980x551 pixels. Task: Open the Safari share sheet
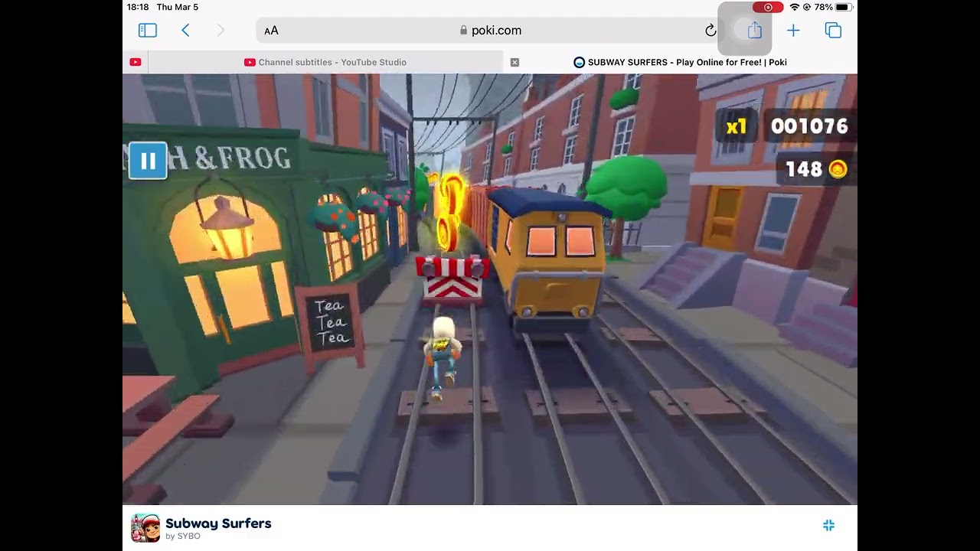755,30
